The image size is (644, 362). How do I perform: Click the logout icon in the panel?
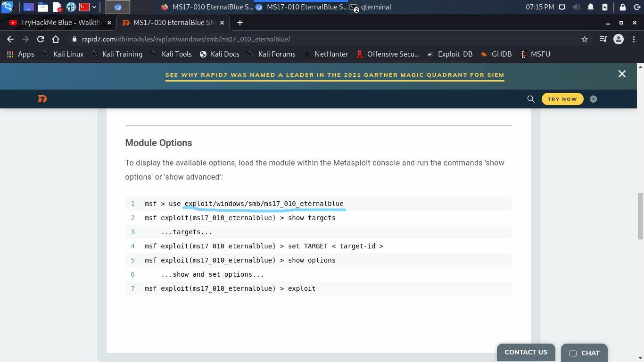pyautogui.click(x=636, y=7)
